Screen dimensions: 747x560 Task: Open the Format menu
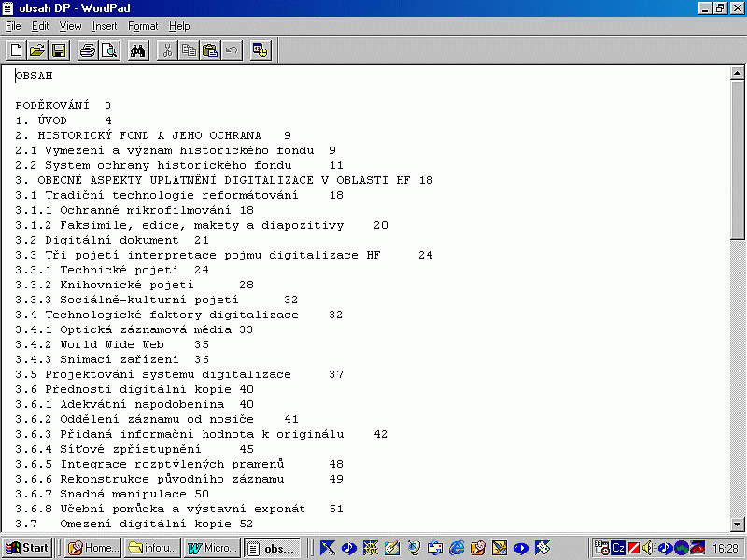(x=143, y=26)
